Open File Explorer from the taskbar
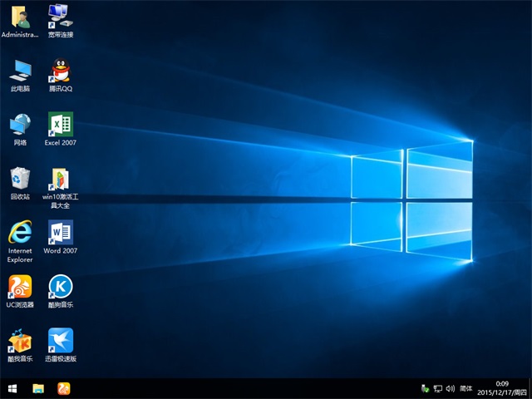532x399 pixels. click(38, 388)
